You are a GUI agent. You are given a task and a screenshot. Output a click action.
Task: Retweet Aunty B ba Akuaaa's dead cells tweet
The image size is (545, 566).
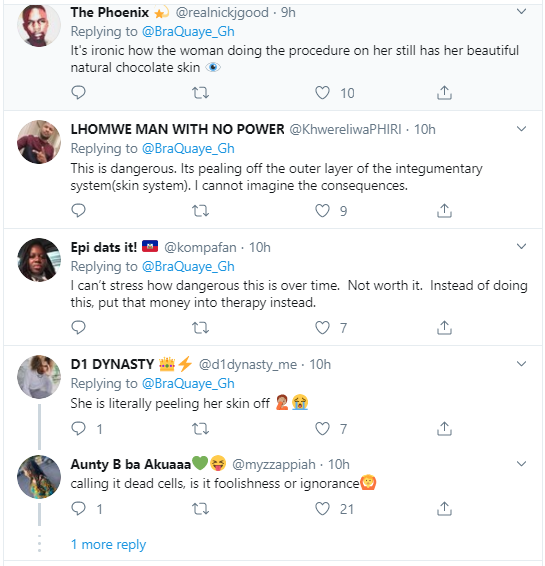(x=200, y=509)
